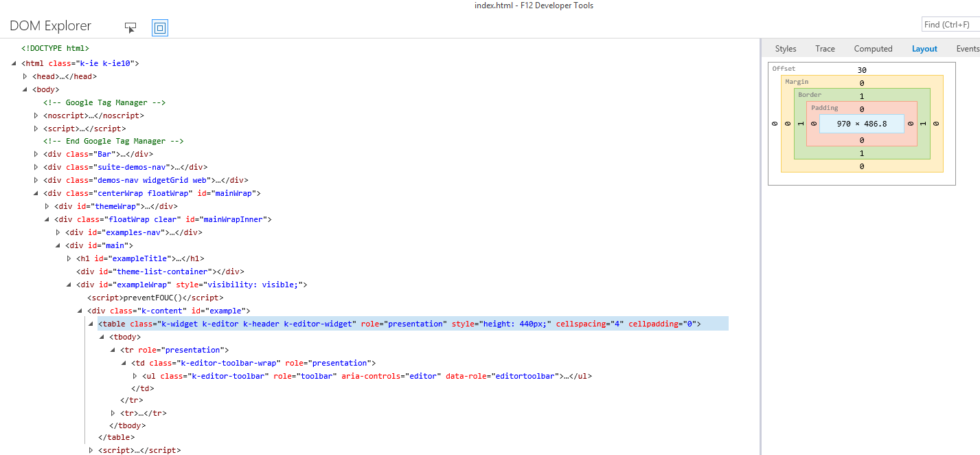980x455 pixels.
Task: Expand the first script node under body
Action: [36, 129]
